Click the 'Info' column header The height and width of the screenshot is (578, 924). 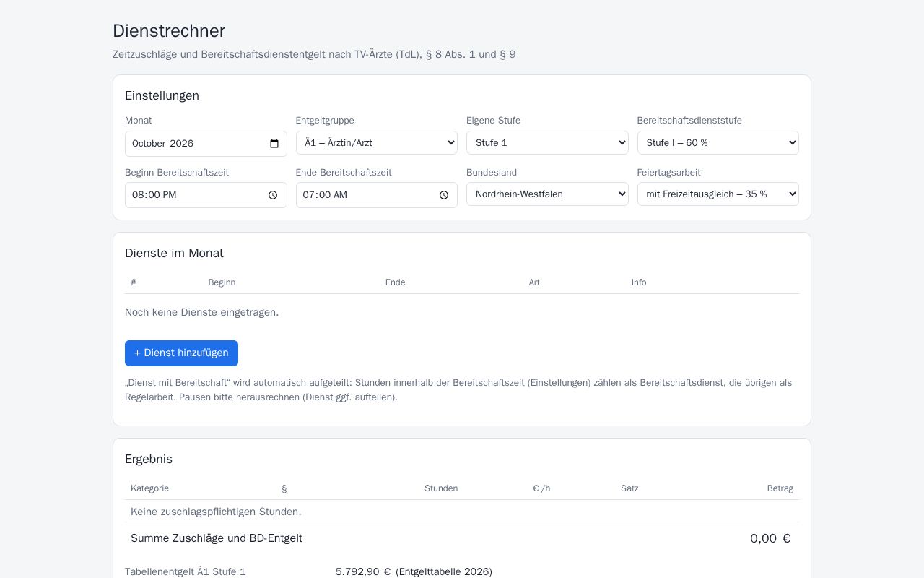click(x=639, y=282)
